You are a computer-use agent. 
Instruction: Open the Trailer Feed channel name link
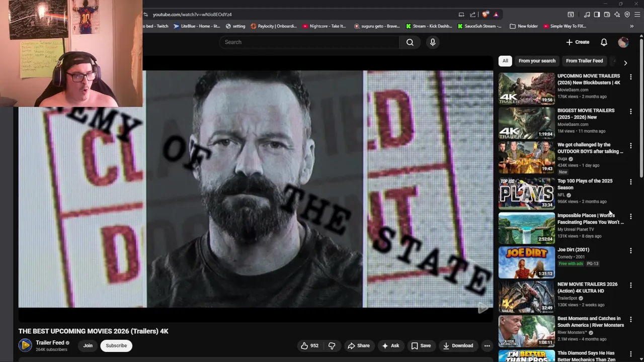pyautogui.click(x=50, y=343)
